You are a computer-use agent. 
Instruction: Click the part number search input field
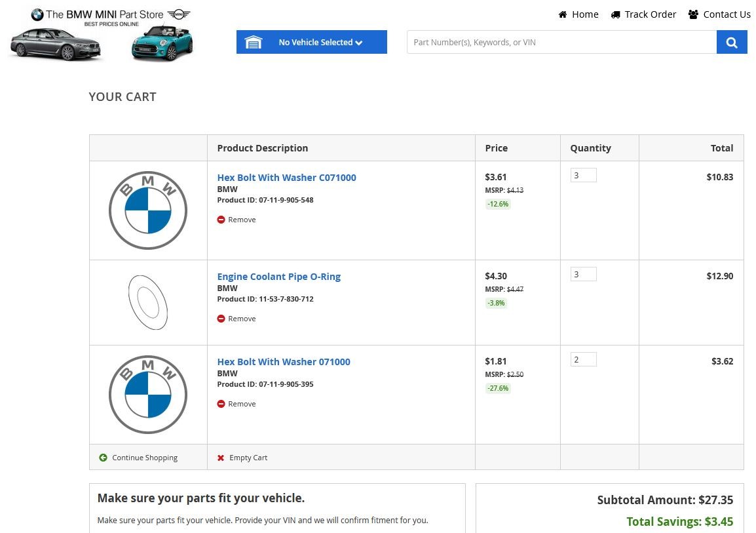tap(561, 43)
